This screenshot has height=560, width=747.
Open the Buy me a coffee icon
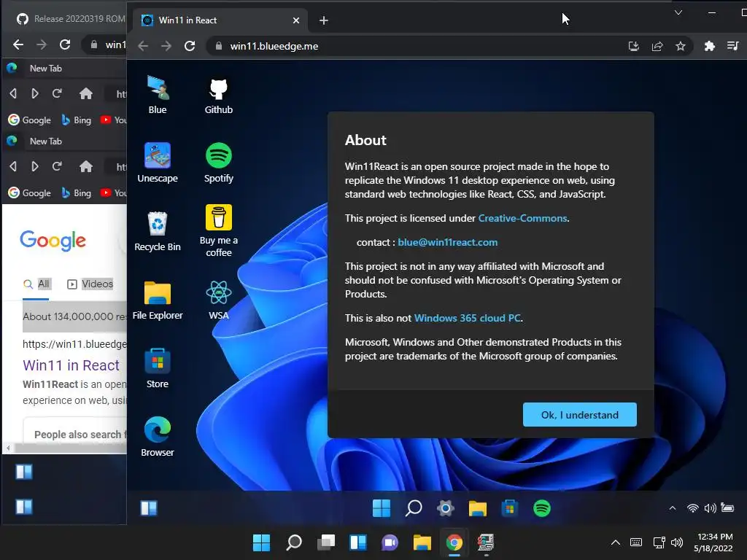219,230
